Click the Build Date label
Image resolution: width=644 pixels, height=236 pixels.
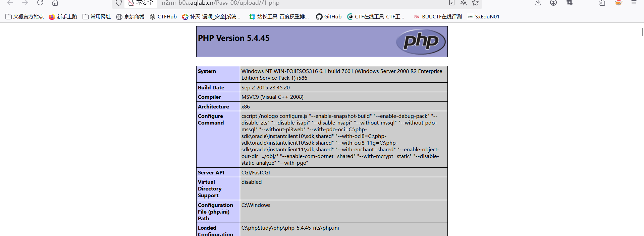pyautogui.click(x=211, y=88)
